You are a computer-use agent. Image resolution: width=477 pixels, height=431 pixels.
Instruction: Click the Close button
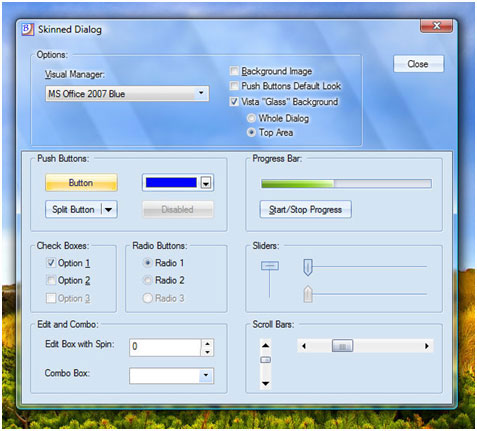click(x=418, y=64)
